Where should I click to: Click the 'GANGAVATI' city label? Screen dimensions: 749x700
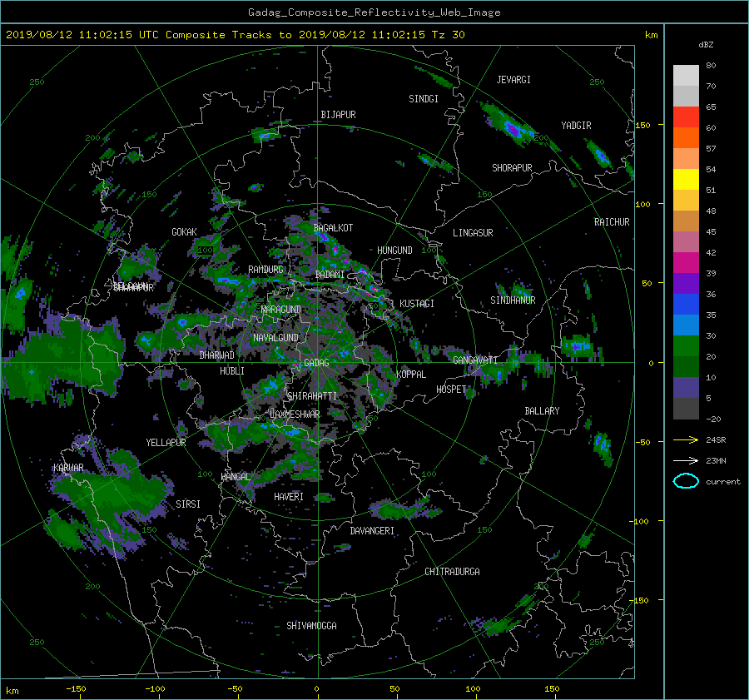(x=475, y=360)
